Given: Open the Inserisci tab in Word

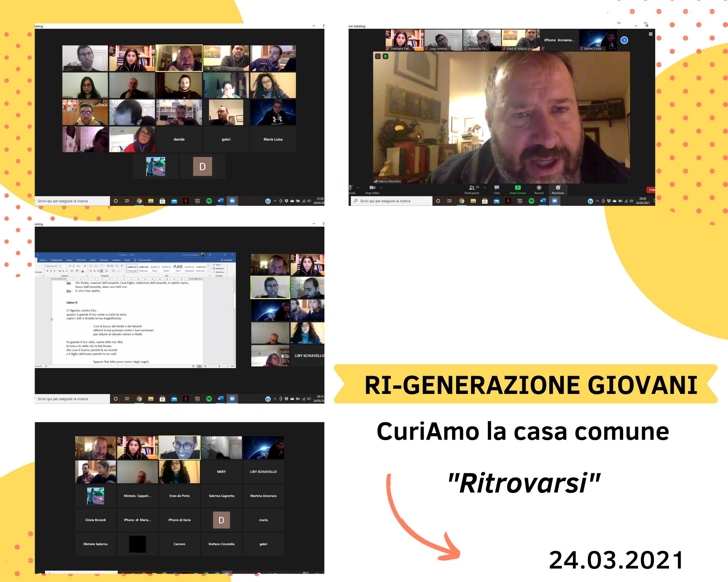Looking at the screenshot, I should click(x=43, y=260).
